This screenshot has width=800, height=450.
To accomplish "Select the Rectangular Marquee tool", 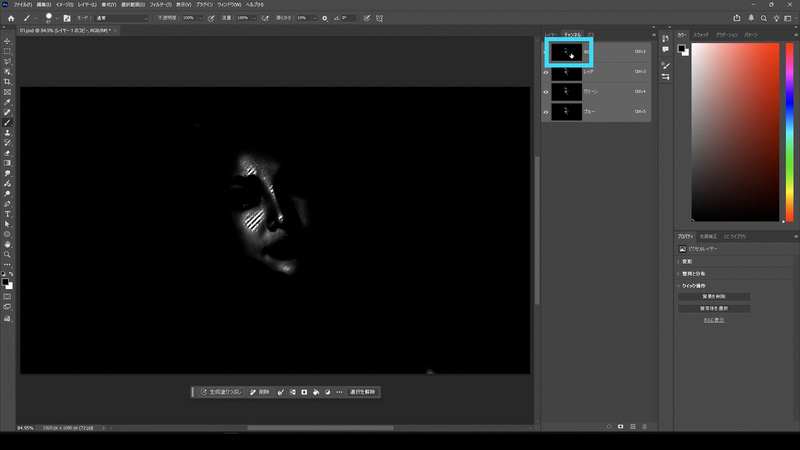I will tap(8, 51).
